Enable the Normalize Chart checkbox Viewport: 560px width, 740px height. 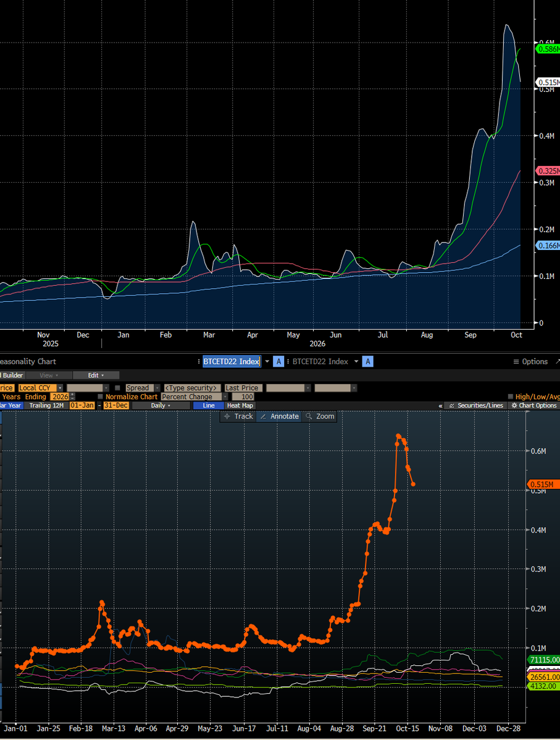pos(100,397)
